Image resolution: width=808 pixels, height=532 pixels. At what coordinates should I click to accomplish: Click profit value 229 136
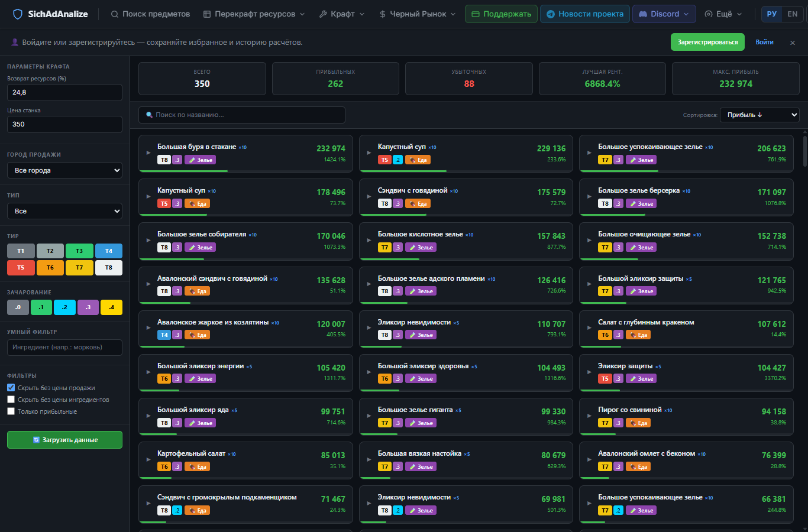pyautogui.click(x=551, y=149)
